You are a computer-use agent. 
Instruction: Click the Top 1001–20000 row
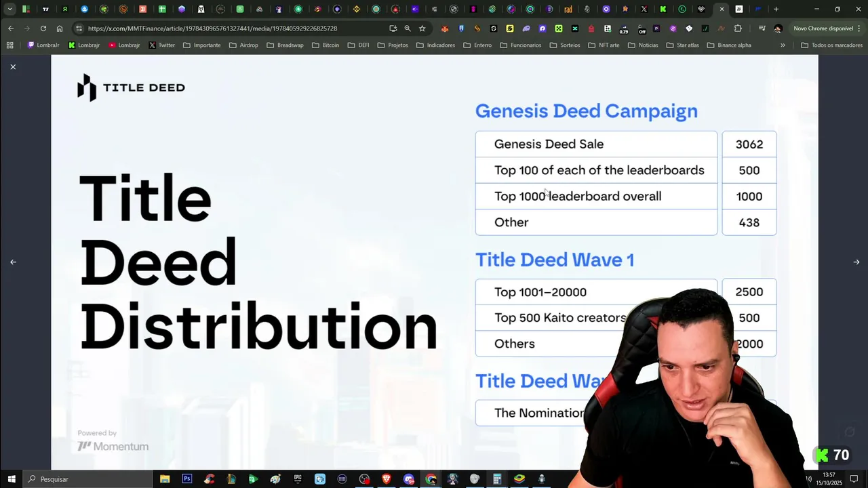(596, 292)
